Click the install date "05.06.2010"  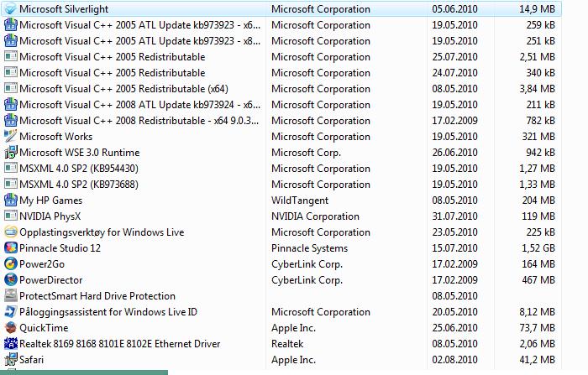click(455, 9)
